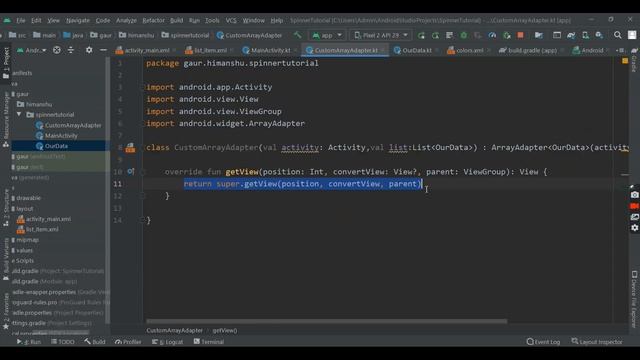Open the app run configuration dropdown
The width and height of the screenshot is (640, 360).
click(327, 36)
